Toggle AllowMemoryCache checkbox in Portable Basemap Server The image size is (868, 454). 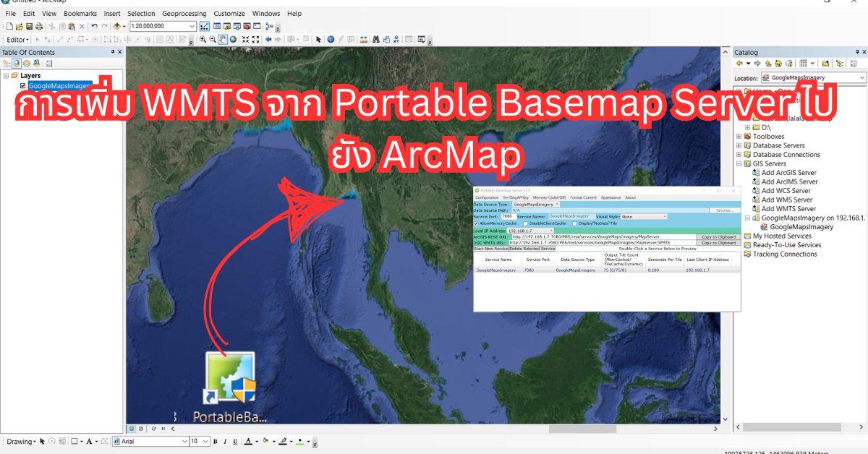click(x=476, y=223)
